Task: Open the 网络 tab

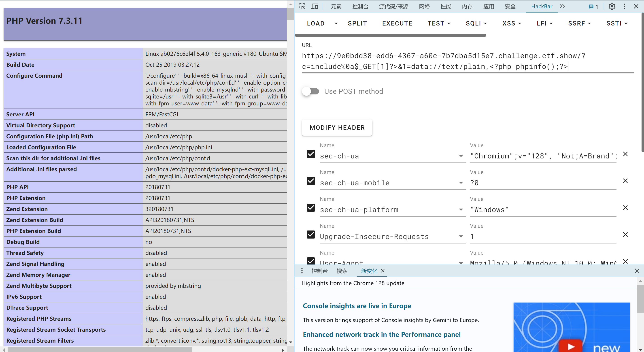Action: pos(424,6)
